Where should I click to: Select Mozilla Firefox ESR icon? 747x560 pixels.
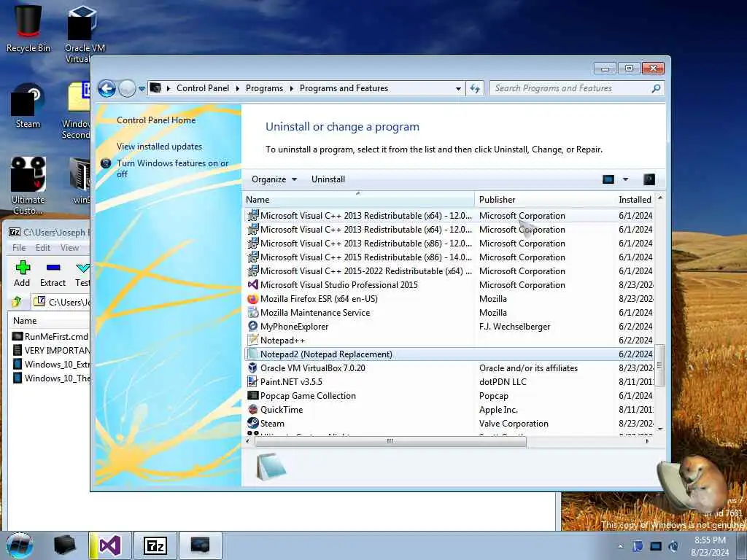pos(253,298)
